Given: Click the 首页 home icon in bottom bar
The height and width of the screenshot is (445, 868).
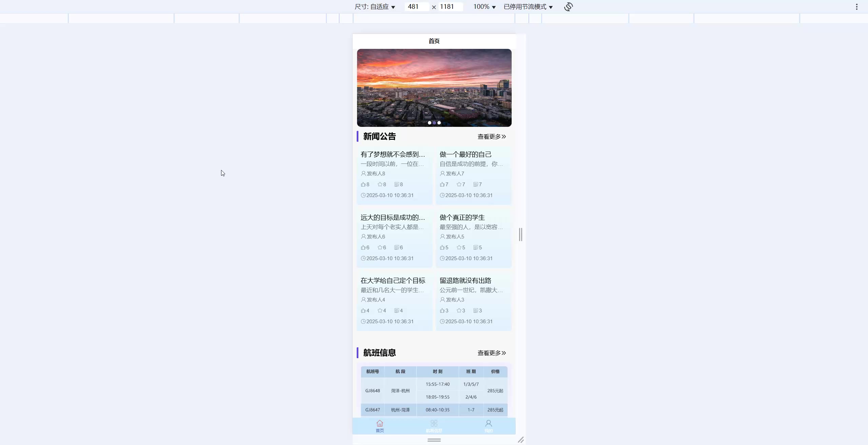Looking at the screenshot, I should [380, 424].
